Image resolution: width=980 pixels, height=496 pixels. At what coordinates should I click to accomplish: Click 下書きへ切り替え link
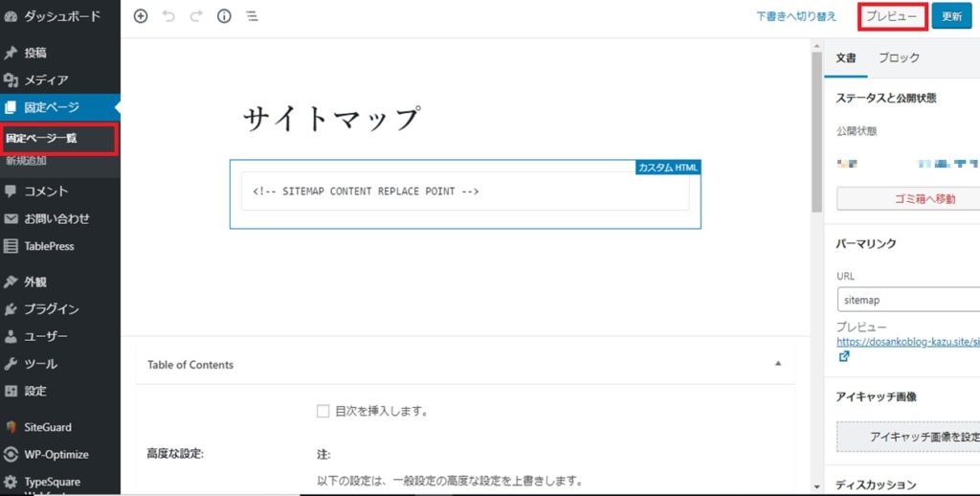(x=796, y=17)
